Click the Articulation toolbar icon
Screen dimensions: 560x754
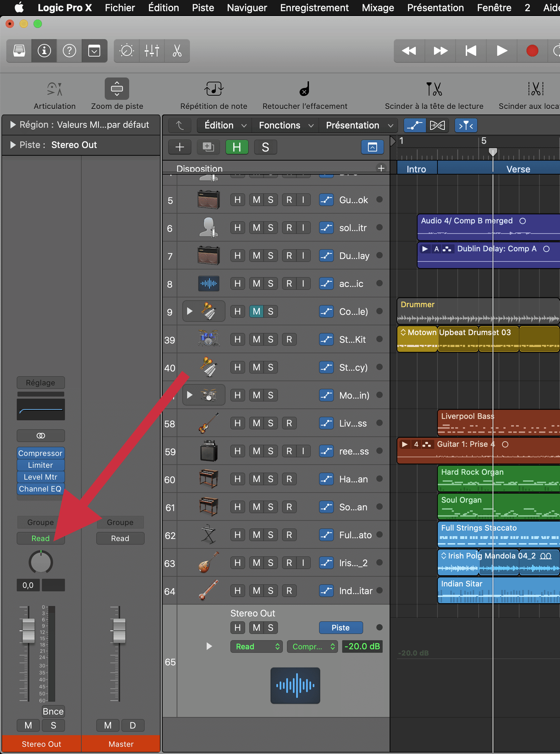[x=54, y=89]
